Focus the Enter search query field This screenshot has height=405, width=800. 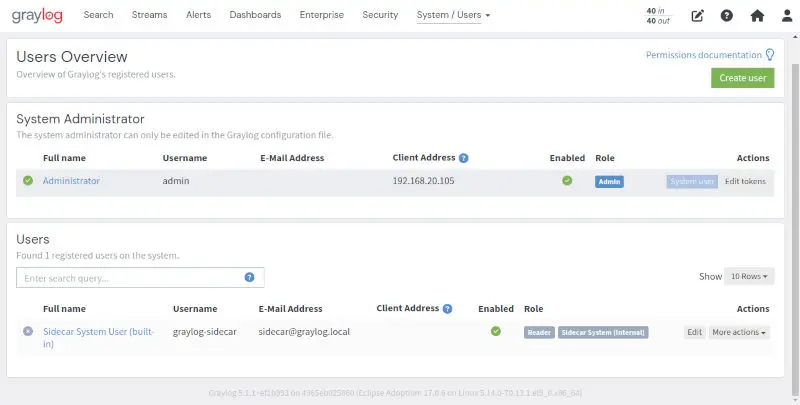pos(140,277)
